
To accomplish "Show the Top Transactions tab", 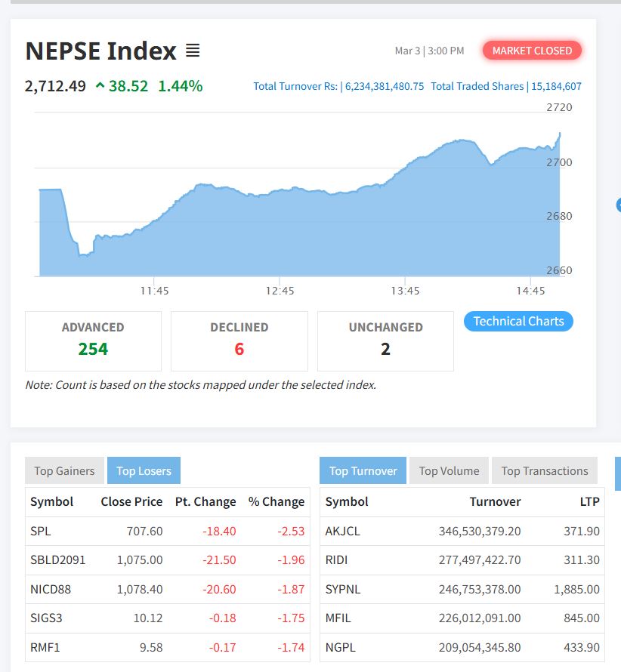I will (x=544, y=471).
